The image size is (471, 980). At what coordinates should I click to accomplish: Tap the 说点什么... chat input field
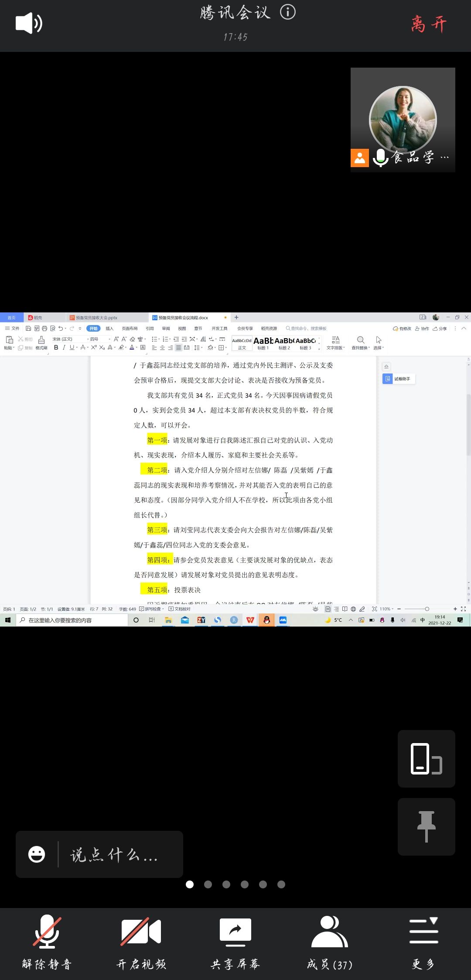pos(114,854)
